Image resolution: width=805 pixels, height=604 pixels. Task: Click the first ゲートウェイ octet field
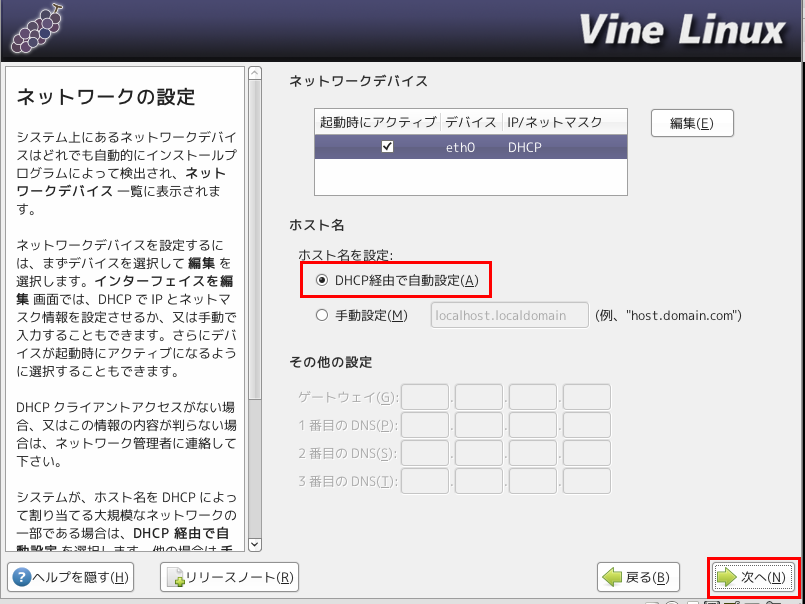pos(425,398)
